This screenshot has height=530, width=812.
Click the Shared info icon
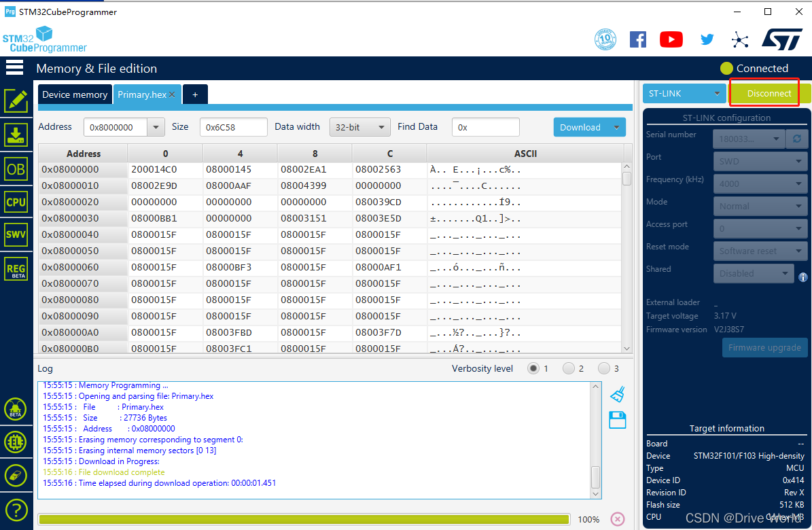tap(802, 277)
